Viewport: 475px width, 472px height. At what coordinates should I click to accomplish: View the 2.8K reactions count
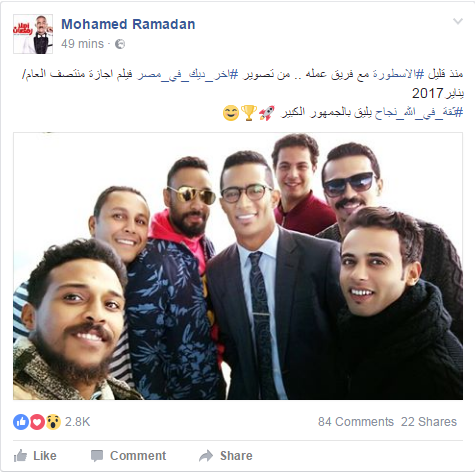click(77, 422)
